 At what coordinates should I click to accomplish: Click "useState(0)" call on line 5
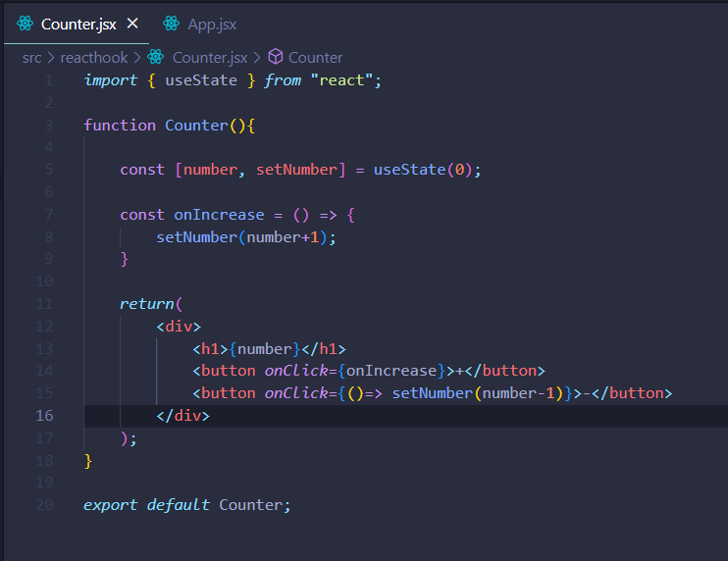click(x=423, y=170)
